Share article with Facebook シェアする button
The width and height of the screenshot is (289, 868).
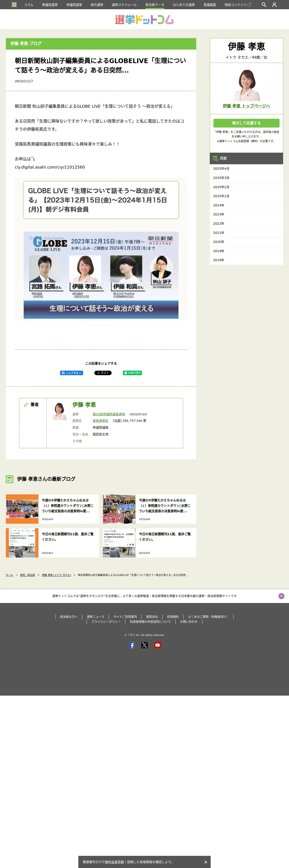[71, 373]
